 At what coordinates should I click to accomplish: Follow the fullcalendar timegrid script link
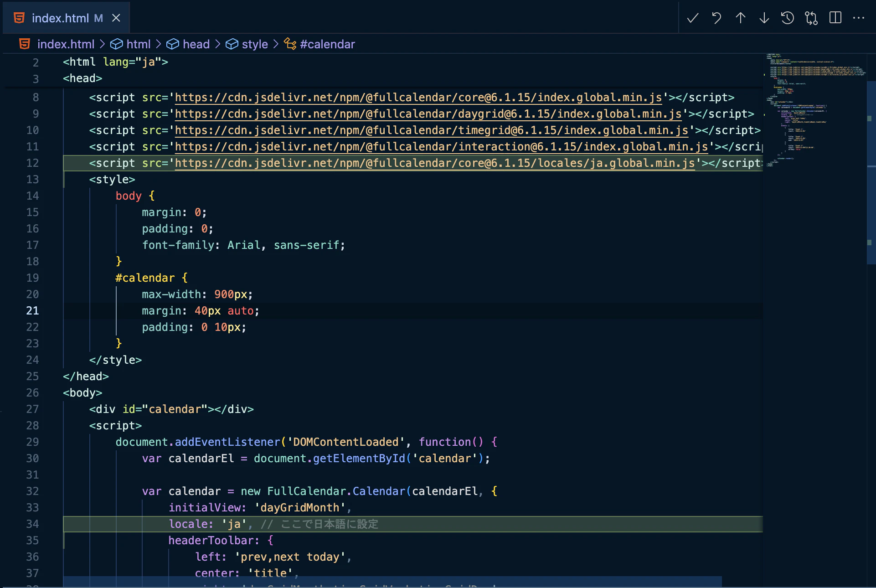pyautogui.click(x=432, y=130)
